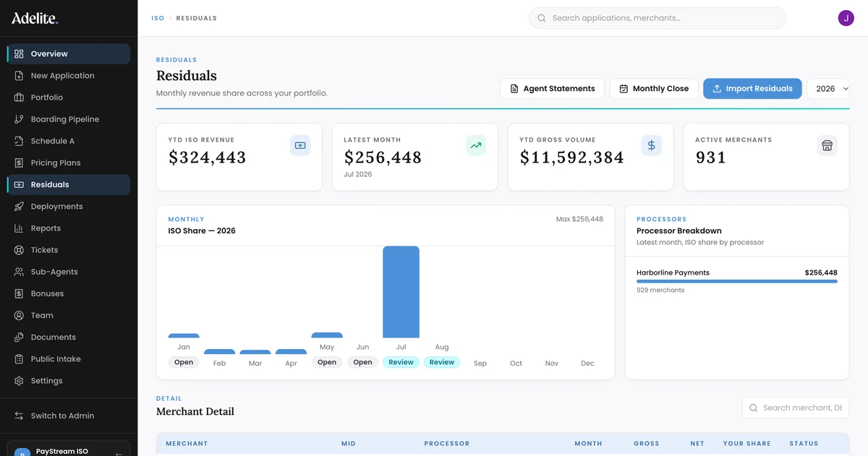Click the Overview grid icon in sidebar
Viewport: 868px width, 456px height.
pos(19,53)
